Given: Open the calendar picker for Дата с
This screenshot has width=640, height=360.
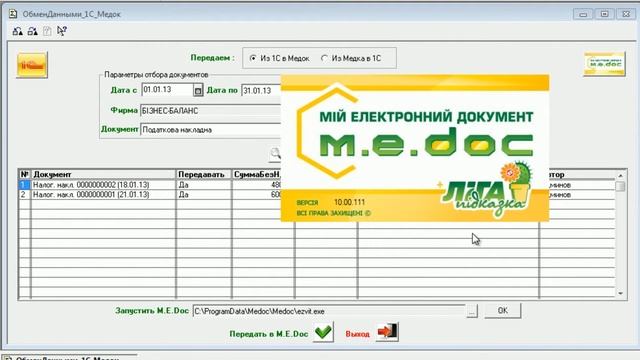Looking at the screenshot, I should click(198, 90).
